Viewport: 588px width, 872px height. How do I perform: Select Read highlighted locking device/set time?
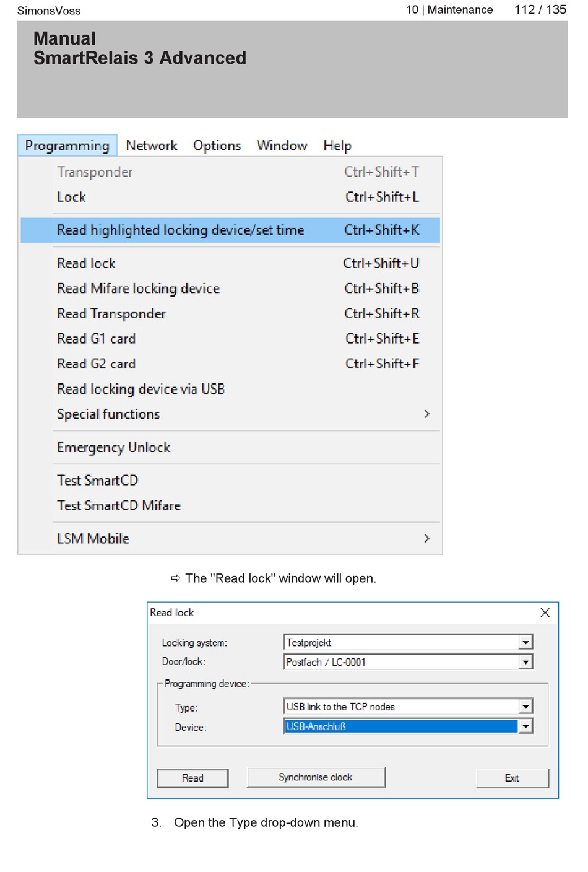click(x=230, y=230)
